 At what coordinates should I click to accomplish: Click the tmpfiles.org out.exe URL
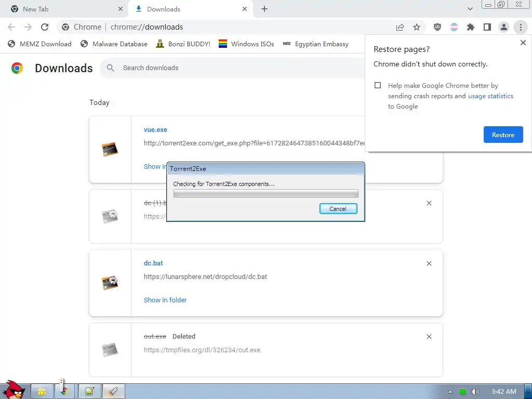[202, 350]
